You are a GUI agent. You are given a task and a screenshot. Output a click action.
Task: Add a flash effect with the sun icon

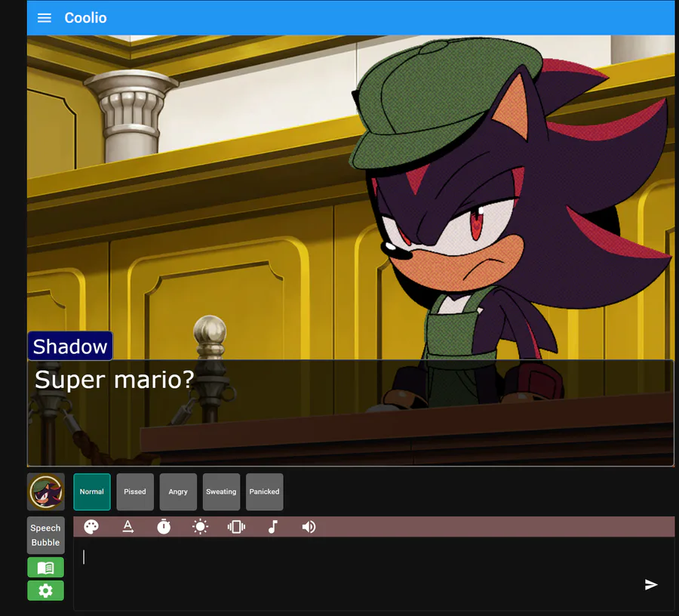pyautogui.click(x=200, y=527)
